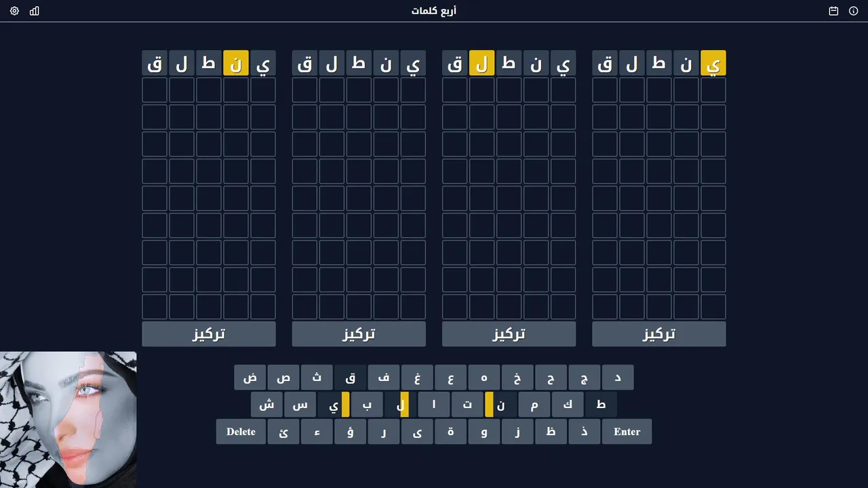Tap the ا key

click(434, 405)
